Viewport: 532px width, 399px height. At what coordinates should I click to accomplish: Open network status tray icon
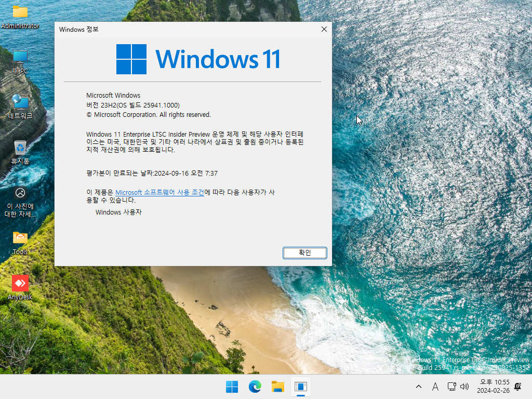(451, 387)
